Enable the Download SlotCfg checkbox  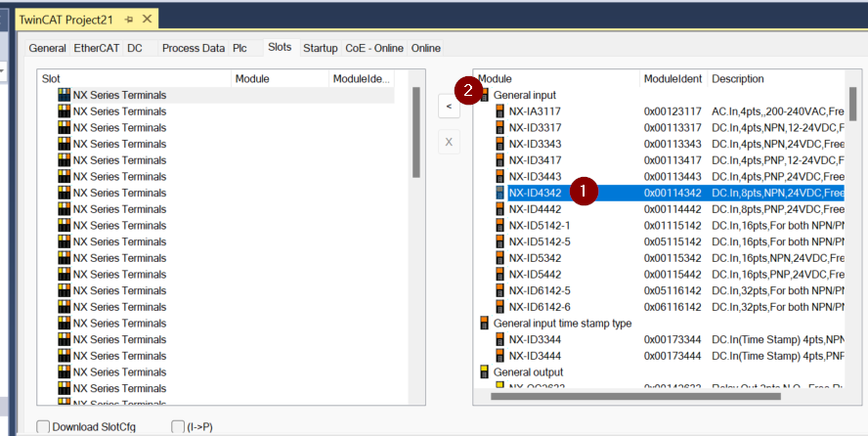pyautogui.click(x=43, y=426)
